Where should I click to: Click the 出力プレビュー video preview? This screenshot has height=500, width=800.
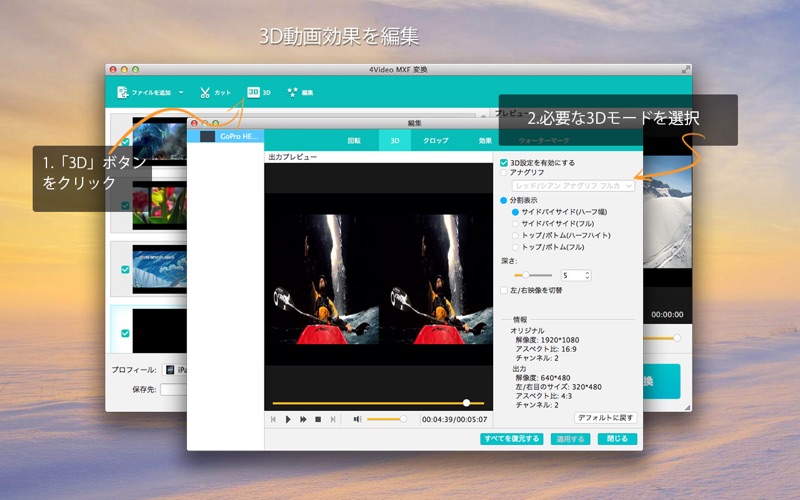[379, 280]
